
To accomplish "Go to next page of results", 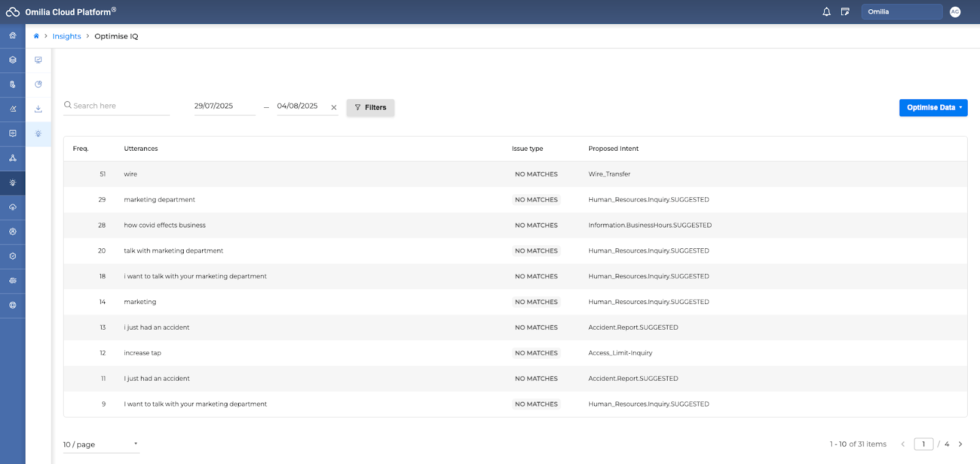I will click(960, 444).
